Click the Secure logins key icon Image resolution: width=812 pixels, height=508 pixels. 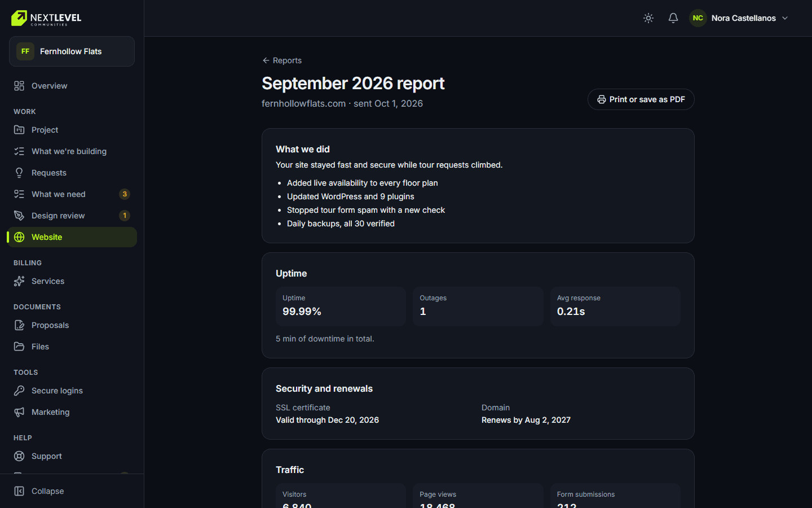click(x=19, y=391)
